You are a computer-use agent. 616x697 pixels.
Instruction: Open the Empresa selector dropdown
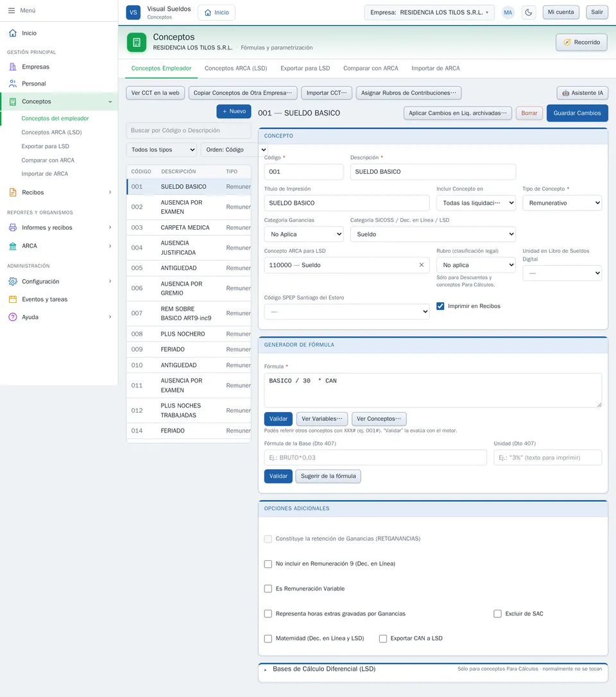coord(429,12)
